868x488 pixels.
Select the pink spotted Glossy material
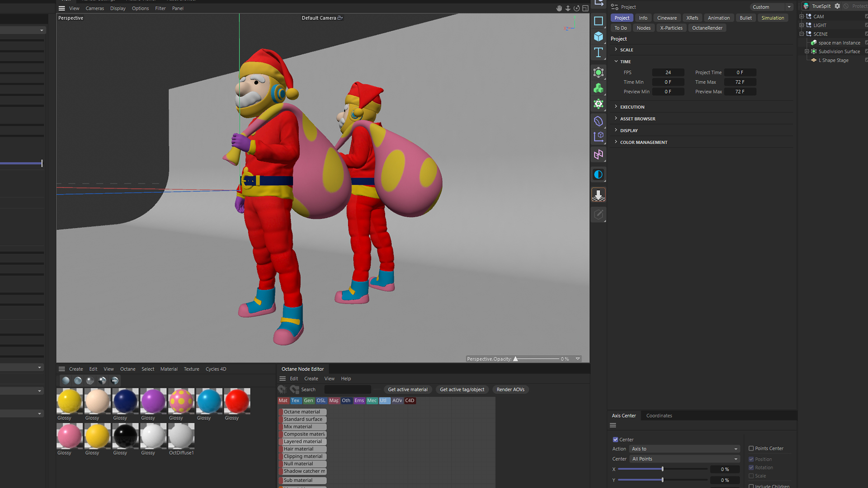pos(181,401)
